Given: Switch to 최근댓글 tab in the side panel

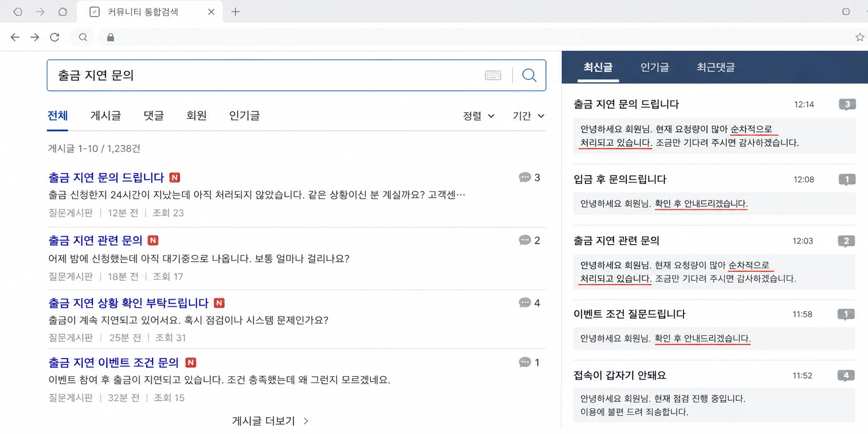Looking at the screenshot, I should click(x=716, y=67).
